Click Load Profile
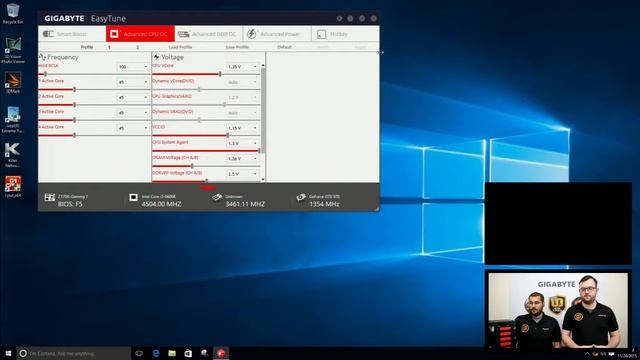This screenshot has height=360, width=640. point(180,47)
